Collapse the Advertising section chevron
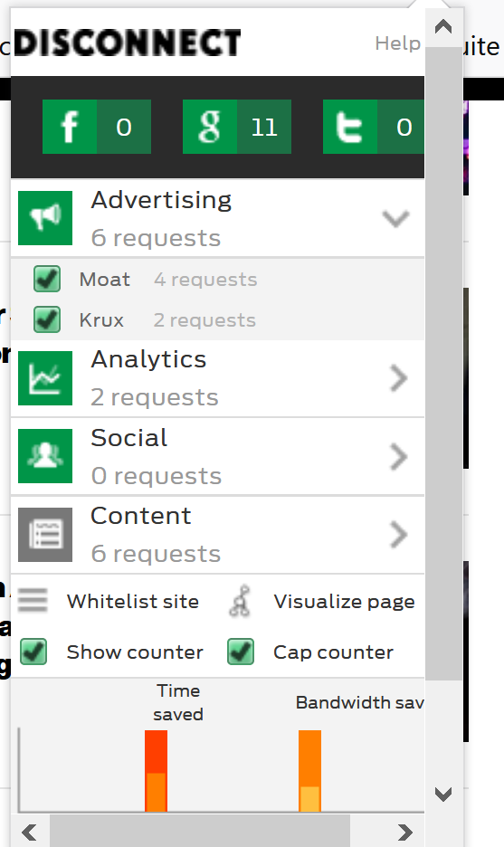This screenshot has height=847, width=504. click(396, 219)
